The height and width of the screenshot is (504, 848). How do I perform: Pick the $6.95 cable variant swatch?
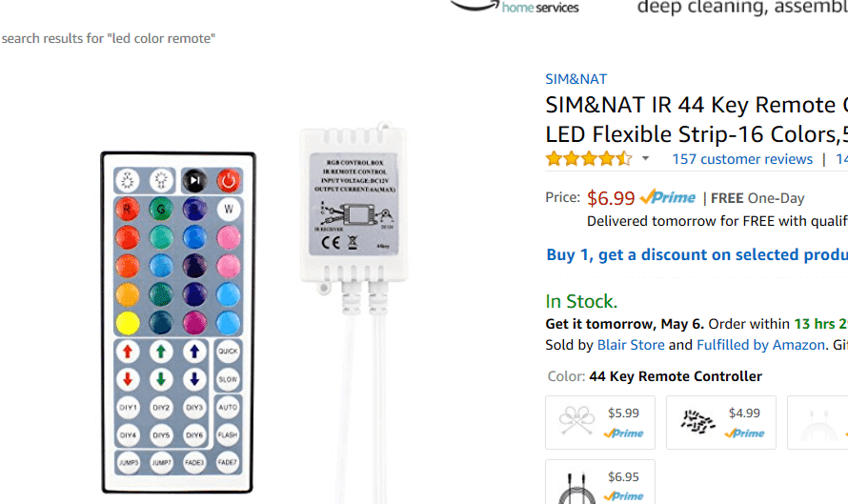coord(599,484)
